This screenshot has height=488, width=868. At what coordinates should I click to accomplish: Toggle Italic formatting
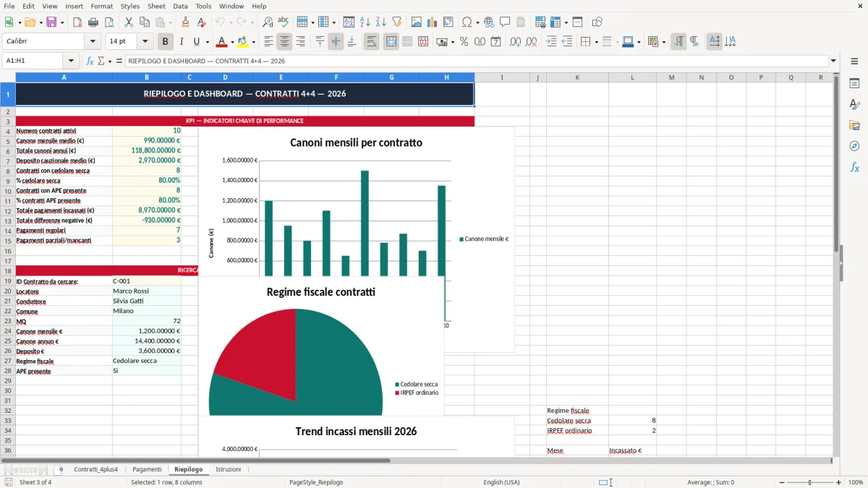click(x=181, y=42)
